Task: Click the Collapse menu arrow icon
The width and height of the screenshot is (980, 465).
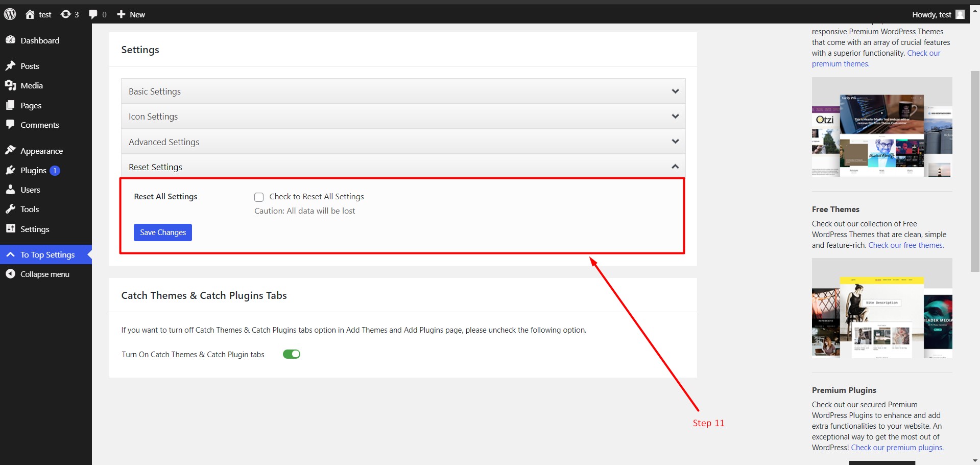Action: click(x=10, y=274)
